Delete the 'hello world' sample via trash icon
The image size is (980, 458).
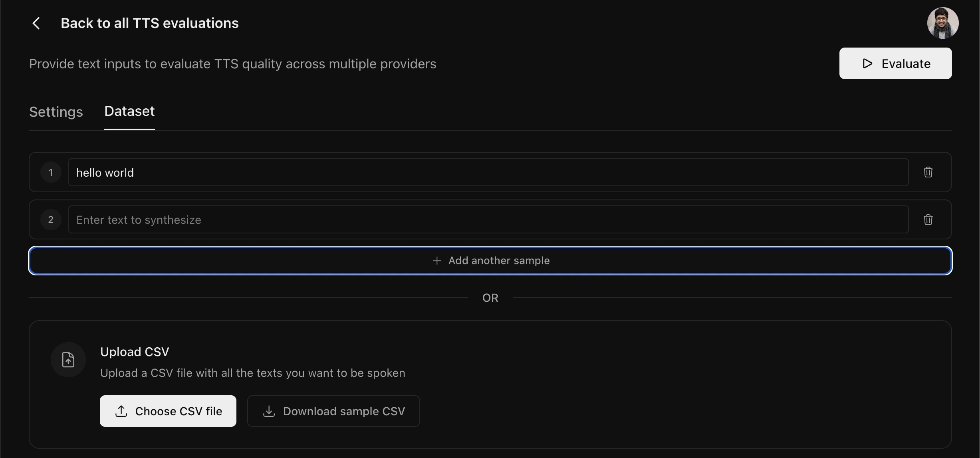928,172
